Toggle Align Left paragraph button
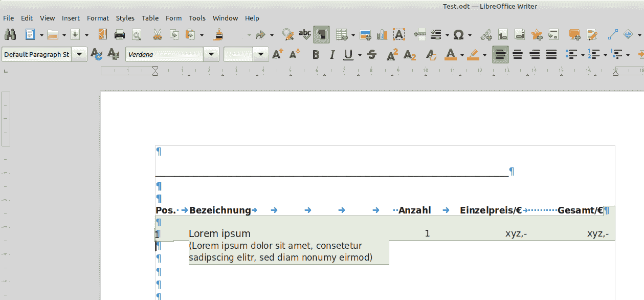644x300 pixels. point(501,54)
